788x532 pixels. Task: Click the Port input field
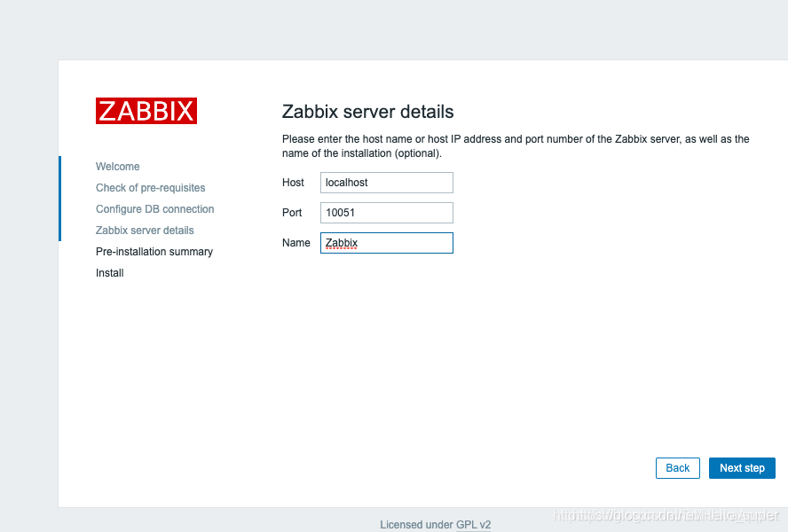pos(387,213)
